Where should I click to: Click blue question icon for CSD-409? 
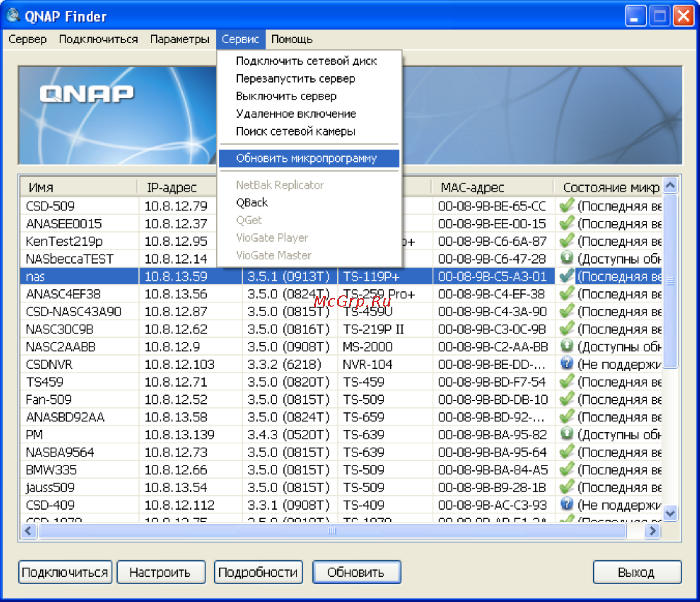[x=567, y=504]
